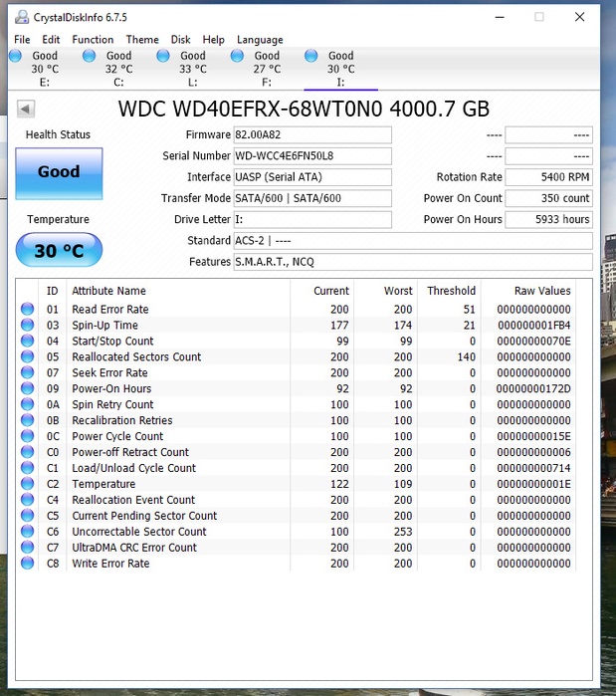Open the Help menu
616x696 pixels.
[x=213, y=40]
